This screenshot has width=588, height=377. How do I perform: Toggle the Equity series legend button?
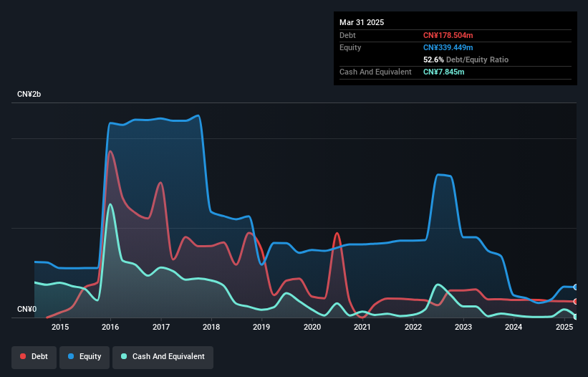pyautogui.click(x=85, y=357)
